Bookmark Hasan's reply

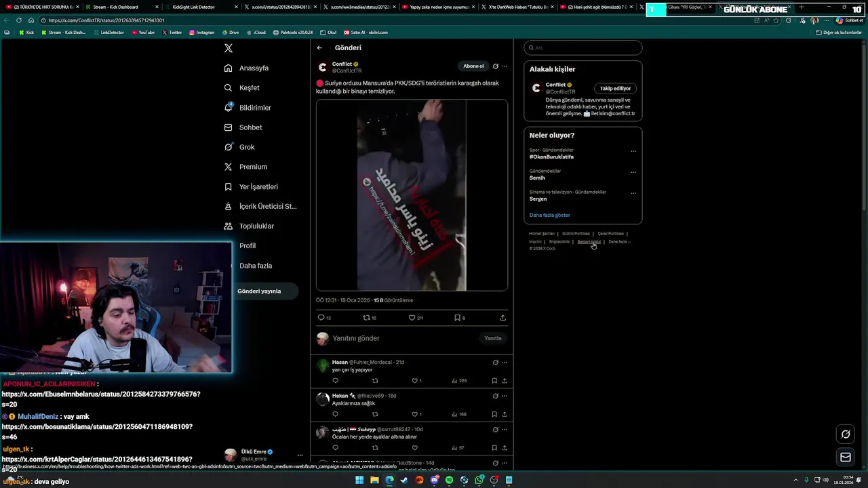pos(494,381)
